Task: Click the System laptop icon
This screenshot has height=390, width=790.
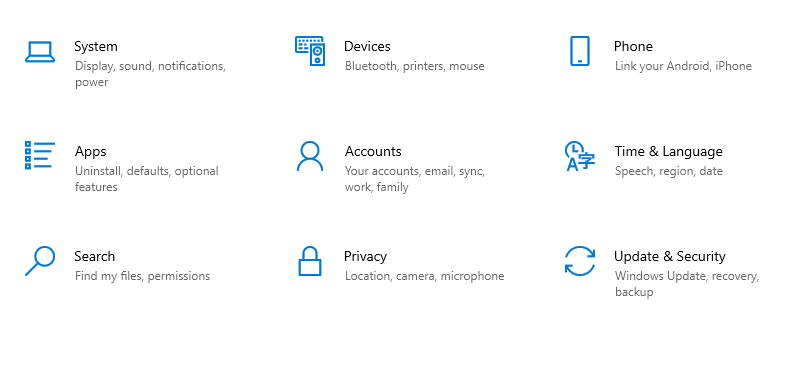Action: tap(40, 52)
